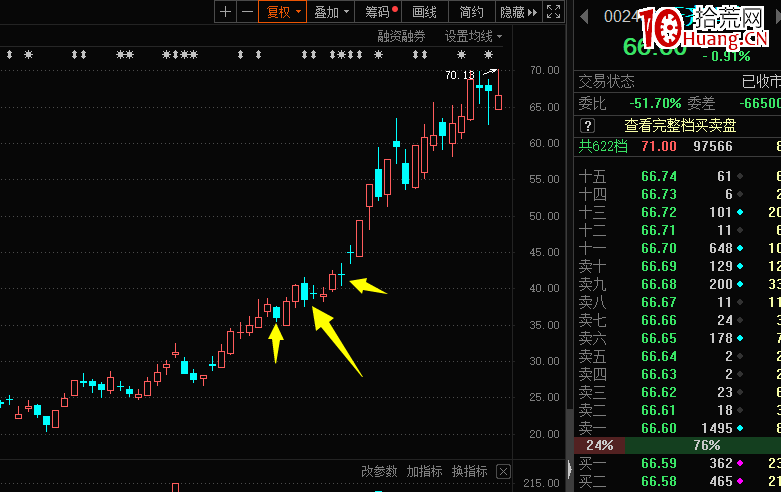Select 卖一 price 66.60
Image resolution: width=781 pixels, height=492 pixels.
tap(658, 428)
